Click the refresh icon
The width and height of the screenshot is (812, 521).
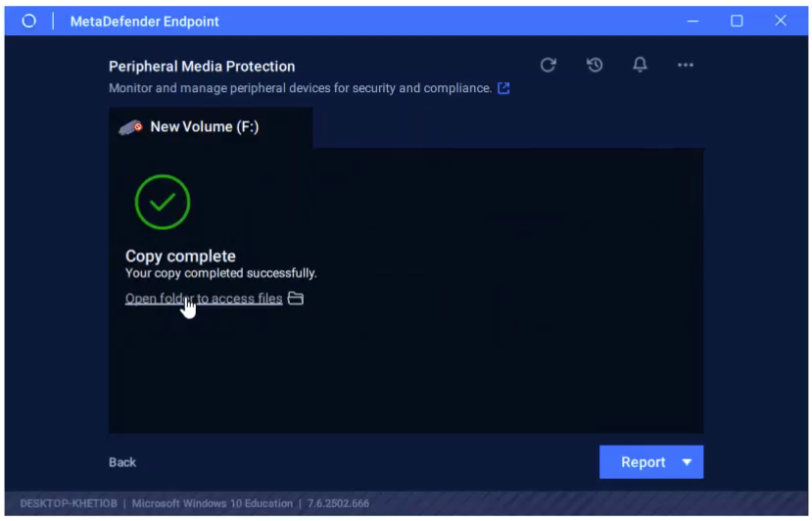548,65
